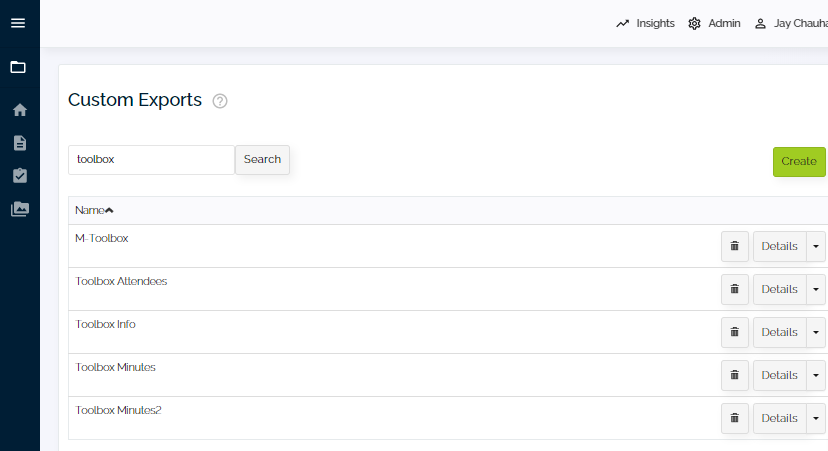828x451 pixels.
Task: Select the Toolbox Minutes2 row name
Action: 118,410
